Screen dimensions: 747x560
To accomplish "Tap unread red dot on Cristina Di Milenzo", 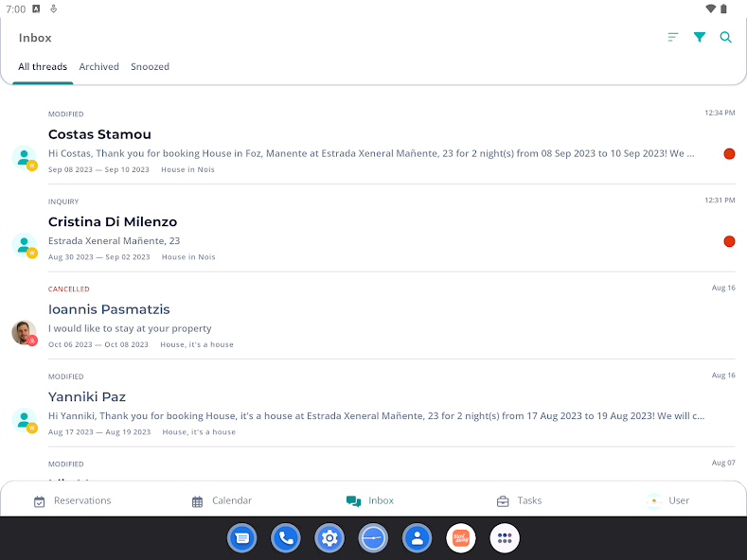I will [729, 241].
